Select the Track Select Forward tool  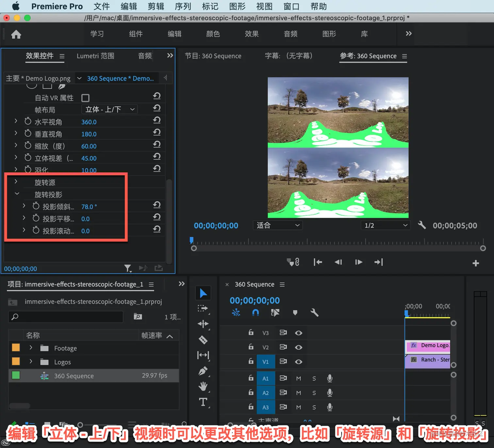[x=203, y=308]
